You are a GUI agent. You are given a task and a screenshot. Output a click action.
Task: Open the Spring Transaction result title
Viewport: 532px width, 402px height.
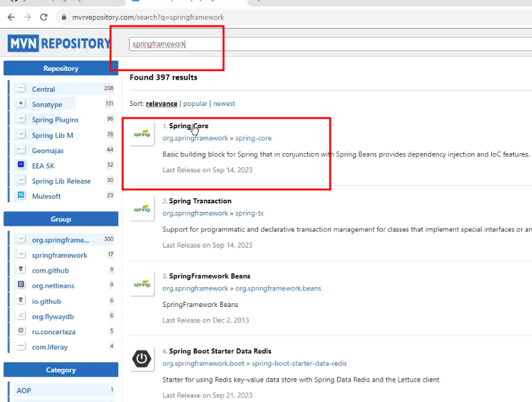(x=200, y=201)
